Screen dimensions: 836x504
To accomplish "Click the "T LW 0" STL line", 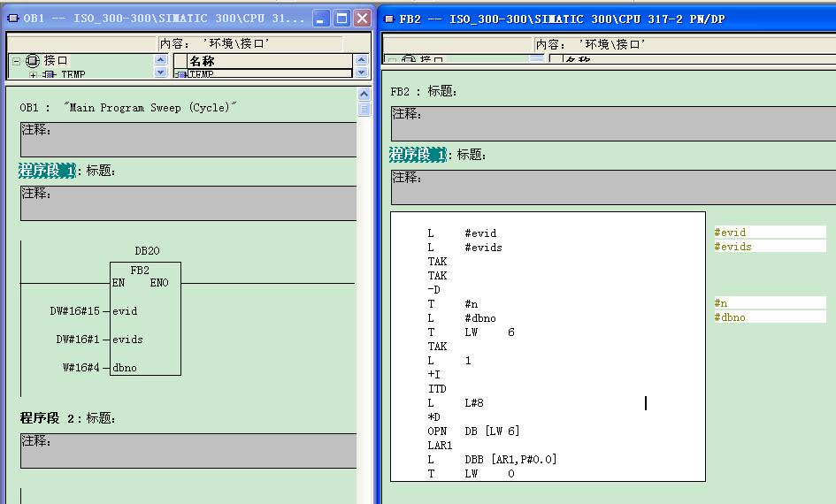I will click(x=471, y=474).
